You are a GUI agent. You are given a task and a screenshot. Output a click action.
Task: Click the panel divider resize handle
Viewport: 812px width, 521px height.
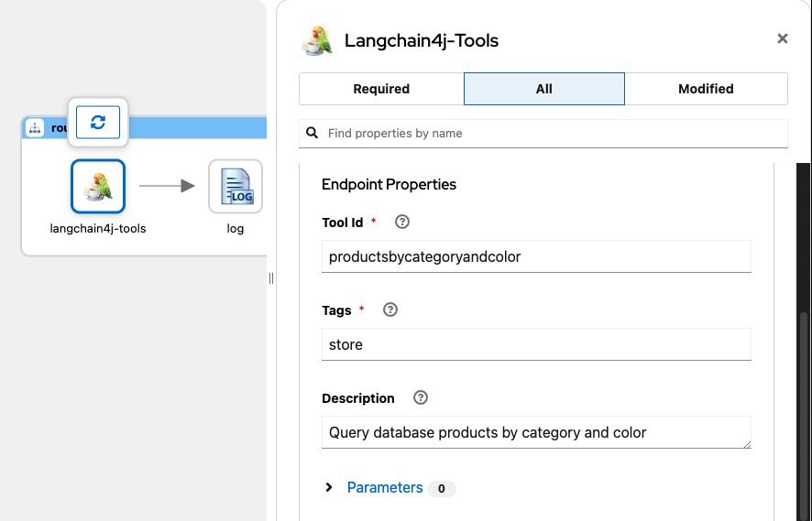pos(271,278)
